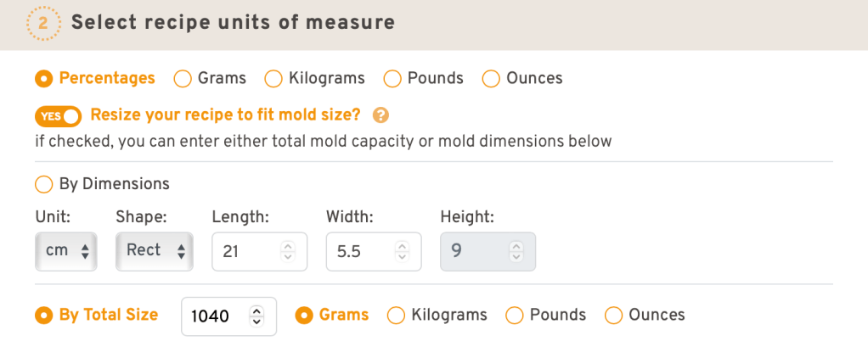The image size is (868, 358).
Task: Select the Percentages radio option
Action: pos(43,79)
